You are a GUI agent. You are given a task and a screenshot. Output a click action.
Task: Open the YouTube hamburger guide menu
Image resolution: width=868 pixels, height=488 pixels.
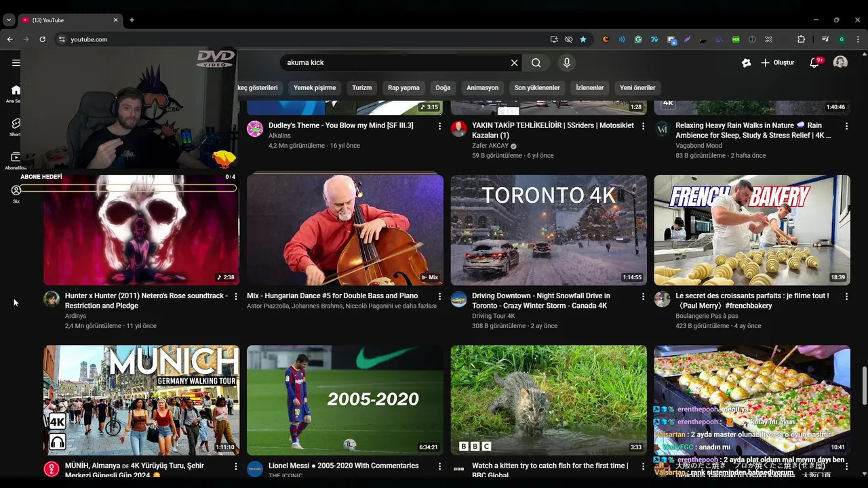[x=16, y=62]
